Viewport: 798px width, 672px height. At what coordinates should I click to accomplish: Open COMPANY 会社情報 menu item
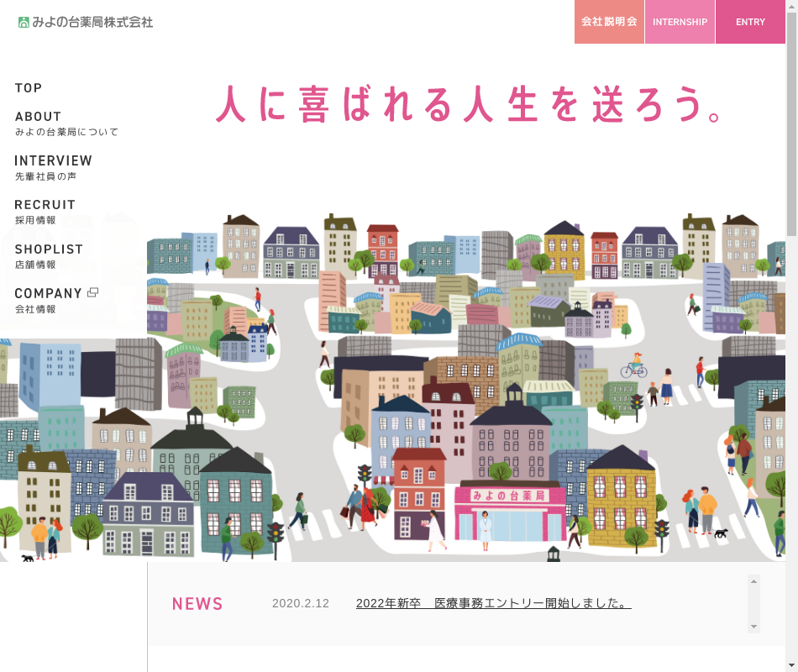click(56, 301)
